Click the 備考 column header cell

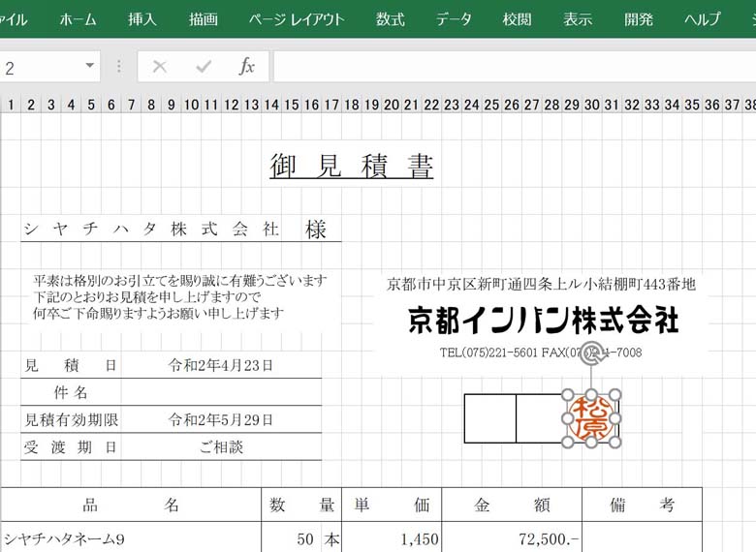click(x=643, y=505)
